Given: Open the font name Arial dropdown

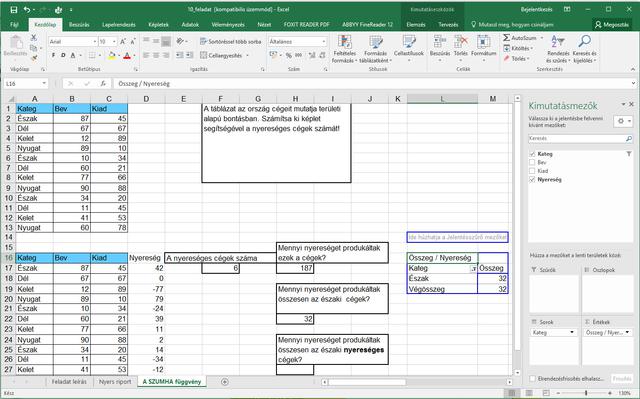Looking at the screenshot, I should (95, 42).
